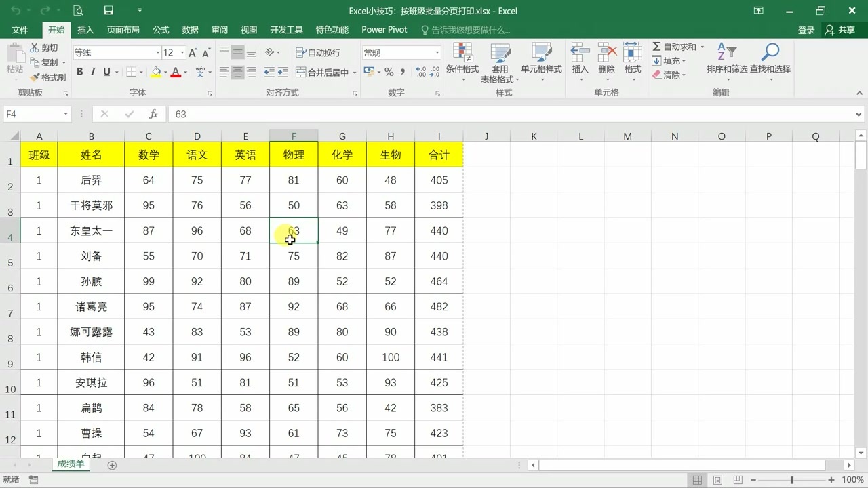868x488 pixels.
Task: Click the Paste (粘贴) clipboard icon
Action: pyautogui.click(x=14, y=52)
